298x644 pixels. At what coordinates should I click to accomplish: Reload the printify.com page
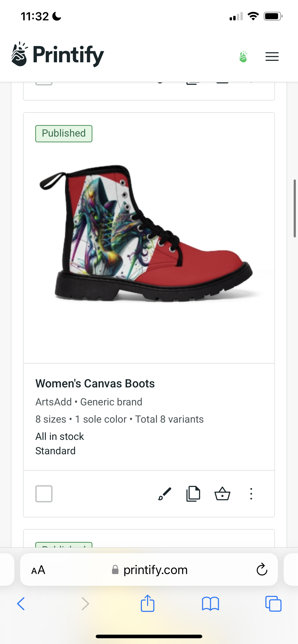click(262, 569)
